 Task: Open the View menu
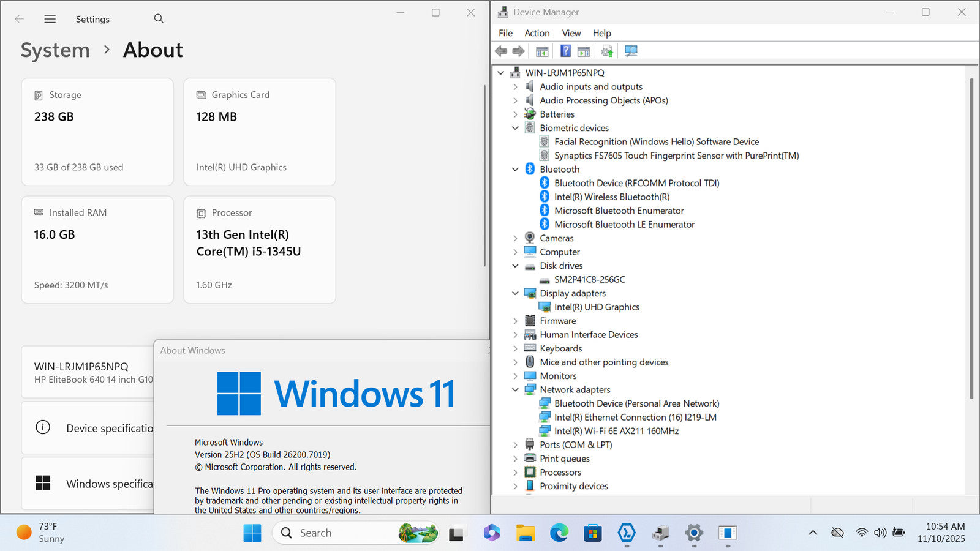[571, 33]
